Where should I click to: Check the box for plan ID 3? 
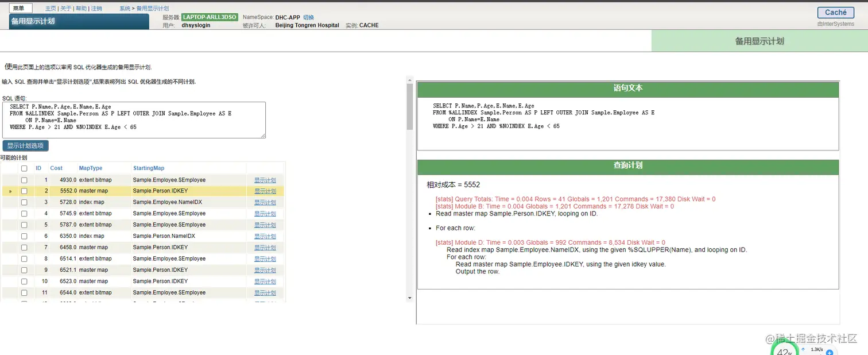(x=24, y=202)
